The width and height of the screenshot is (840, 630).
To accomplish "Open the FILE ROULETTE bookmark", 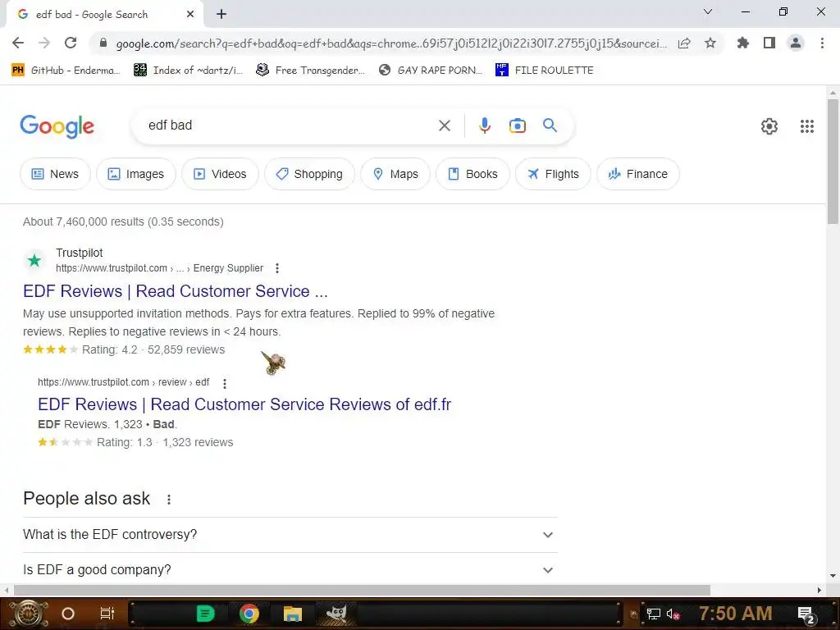I will [x=545, y=71].
